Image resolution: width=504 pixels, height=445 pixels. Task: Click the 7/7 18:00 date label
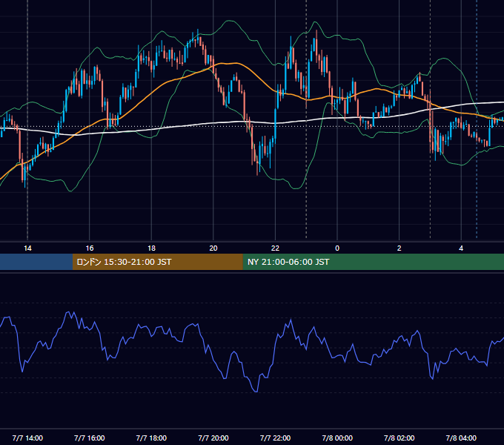[151, 438]
